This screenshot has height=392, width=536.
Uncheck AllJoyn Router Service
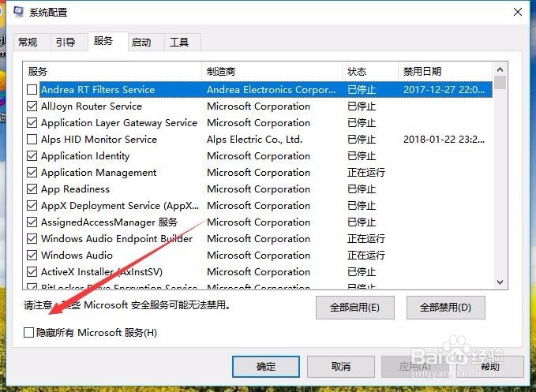(32, 106)
